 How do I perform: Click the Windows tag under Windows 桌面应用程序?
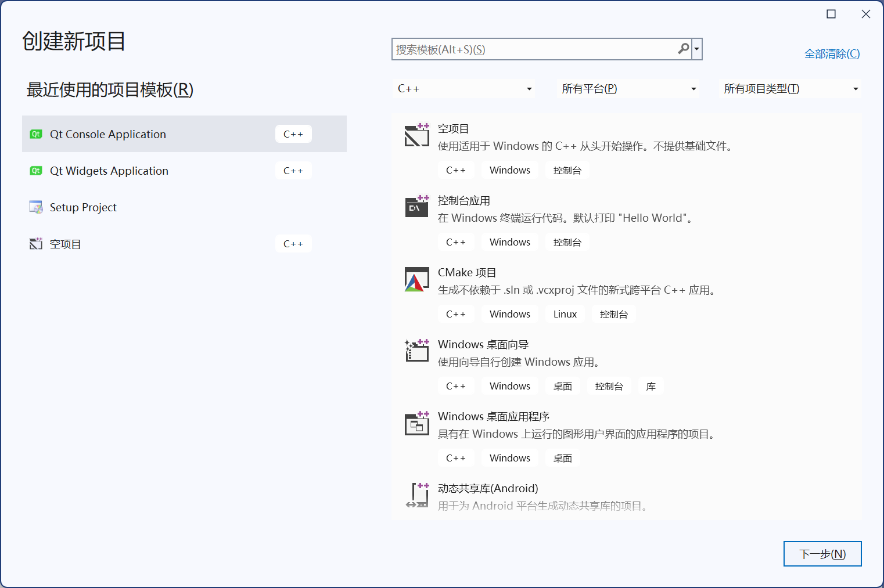tap(510, 458)
